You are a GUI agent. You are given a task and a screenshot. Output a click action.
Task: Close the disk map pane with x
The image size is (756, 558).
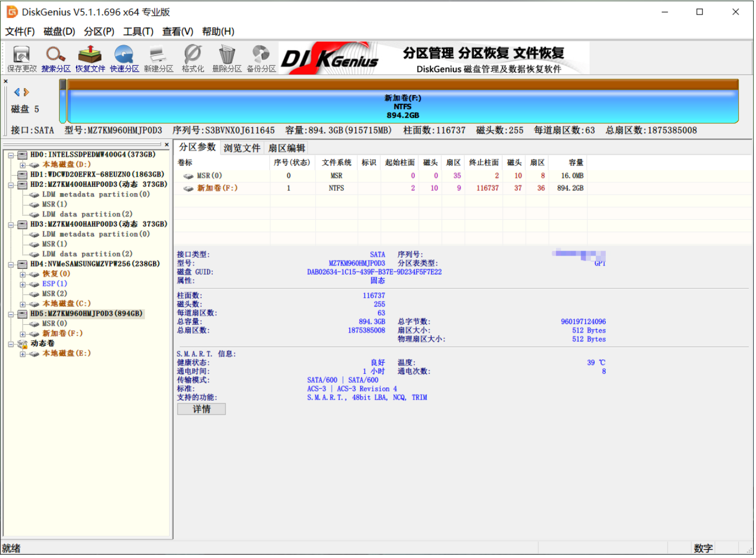(x=6, y=81)
